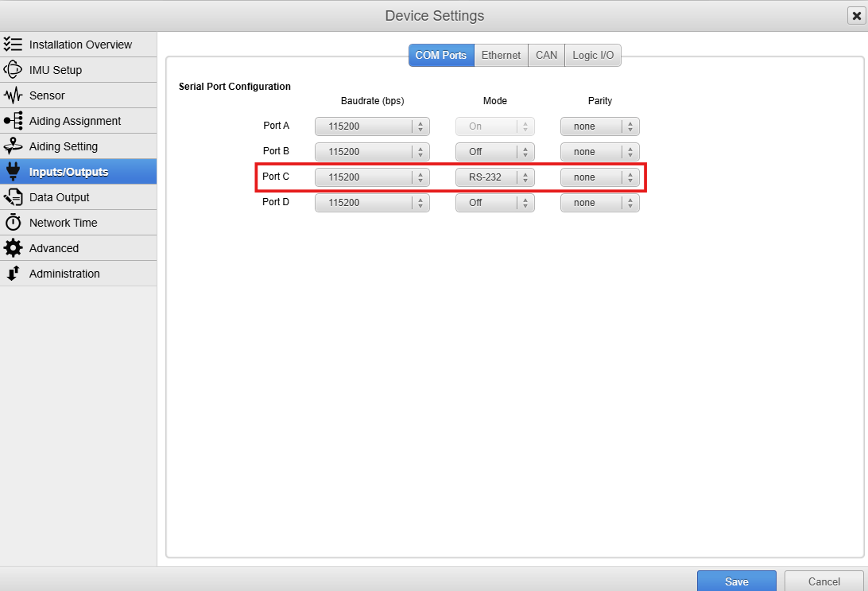Expand Port C Parity dropdown
The width and height of the screenshot is (868, 591).
click(x=599, y=177)
